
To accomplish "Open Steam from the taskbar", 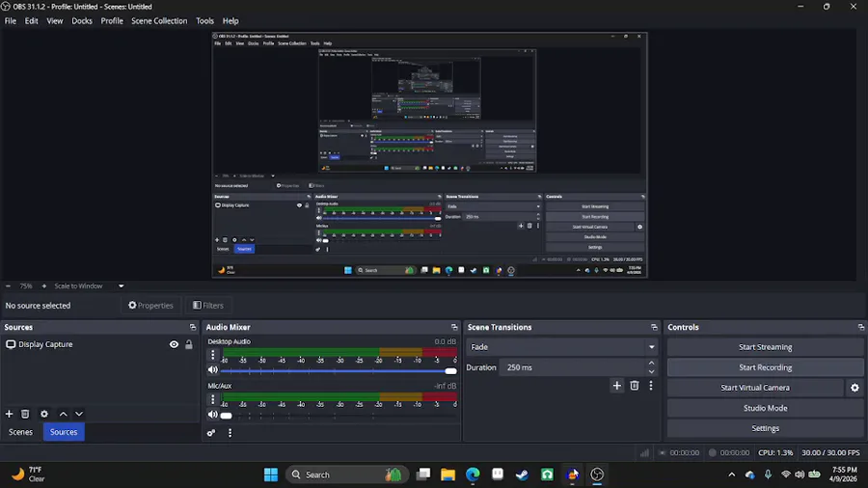I will pyautogui.click(x=522, y=474).
